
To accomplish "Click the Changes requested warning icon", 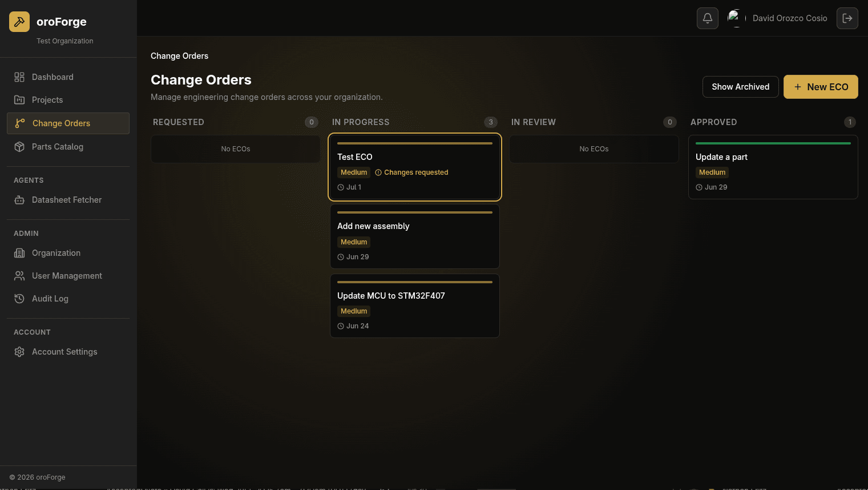I will pos(378,172).
